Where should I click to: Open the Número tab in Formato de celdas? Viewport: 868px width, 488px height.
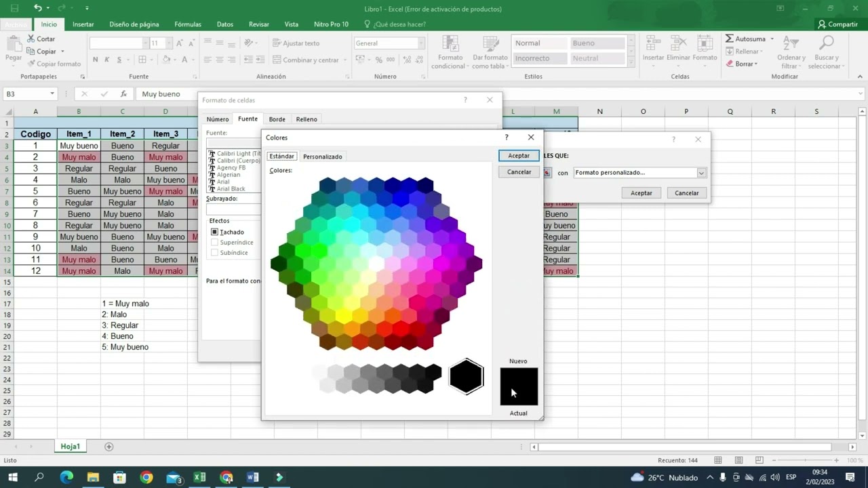tap(218, 119)
